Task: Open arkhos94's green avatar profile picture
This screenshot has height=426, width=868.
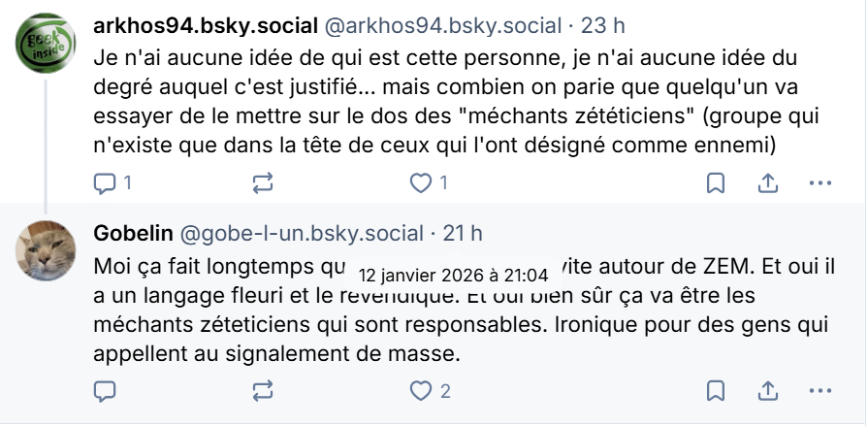Action: 45,44
